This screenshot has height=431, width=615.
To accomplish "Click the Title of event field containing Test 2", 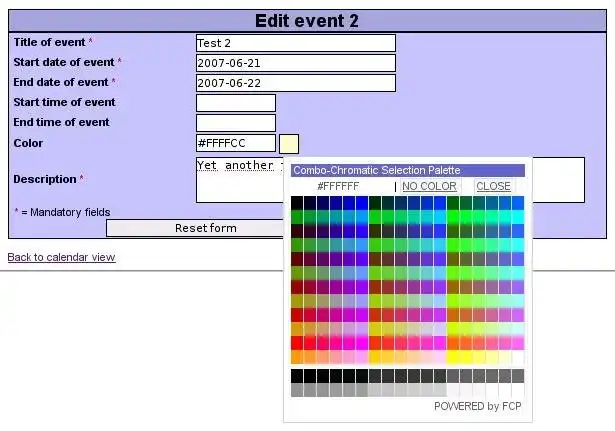I will 296,43.
